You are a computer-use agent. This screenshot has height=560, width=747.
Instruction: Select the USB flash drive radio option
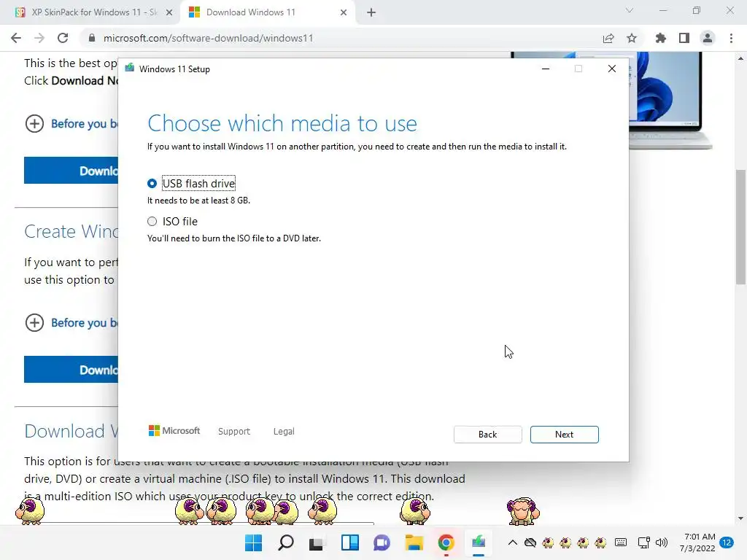(152, 183)
